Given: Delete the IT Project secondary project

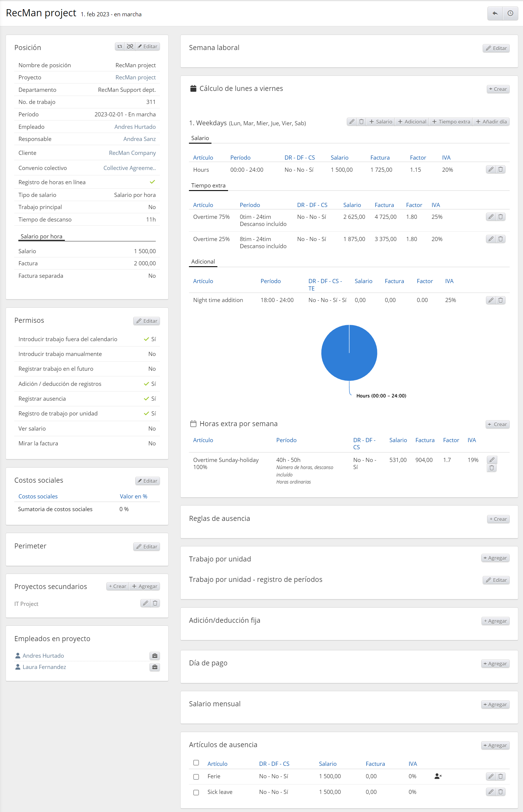Looking at the screenshot, I should [x=155, y=603].
